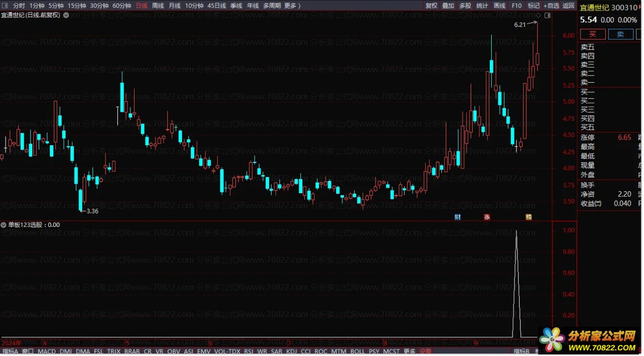Apply the ASI indicator
This screenshot has height=356, width=644.
tap(188, 351)
